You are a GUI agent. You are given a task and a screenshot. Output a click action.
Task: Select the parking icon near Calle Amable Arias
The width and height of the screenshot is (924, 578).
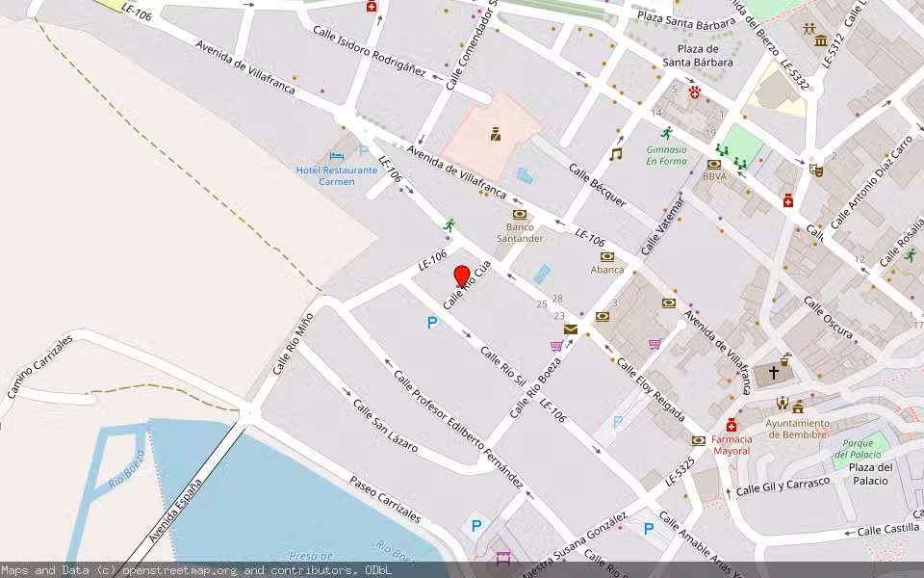click(649, 529)
